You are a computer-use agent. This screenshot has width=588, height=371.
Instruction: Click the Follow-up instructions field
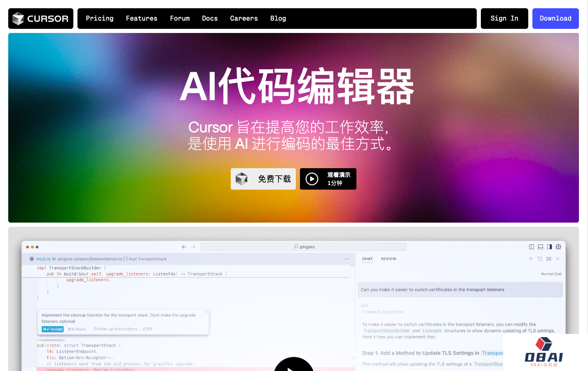(x=123, y=329)
